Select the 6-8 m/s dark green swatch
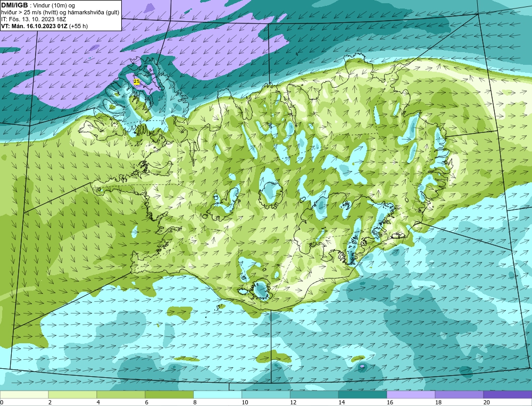The width and height of the screenshot is (532, 406). pyautogui.click(x=169, y=395)
